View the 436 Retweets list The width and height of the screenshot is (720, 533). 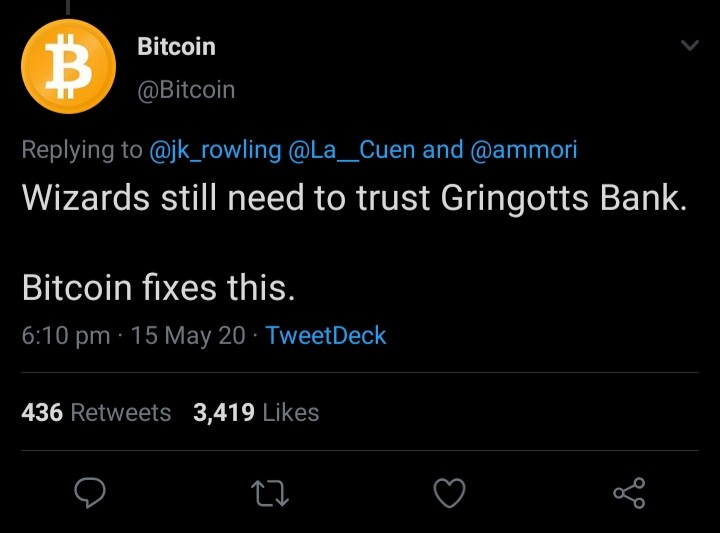pos(96,412)
